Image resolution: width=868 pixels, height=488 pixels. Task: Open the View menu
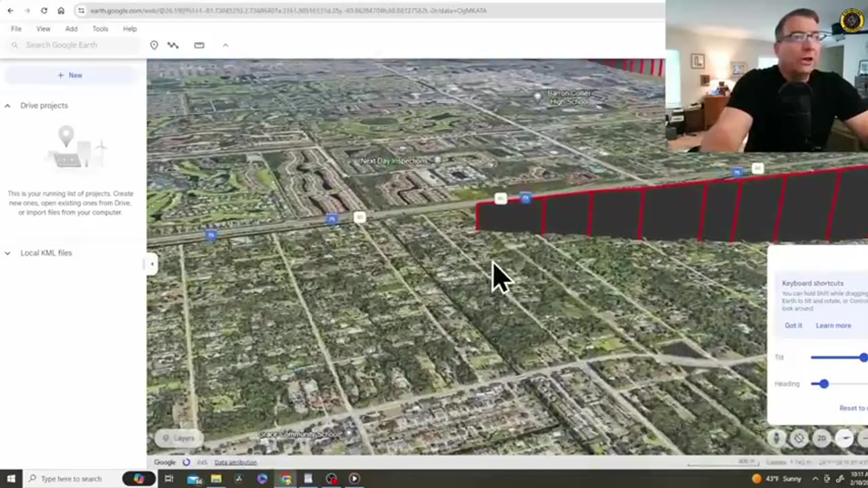pos(43,29)
